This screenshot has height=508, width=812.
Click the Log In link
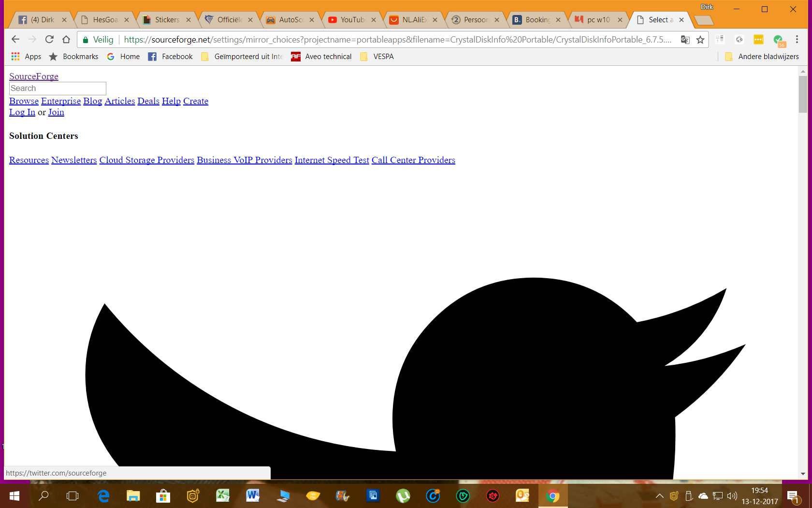(x=22, y=112)
